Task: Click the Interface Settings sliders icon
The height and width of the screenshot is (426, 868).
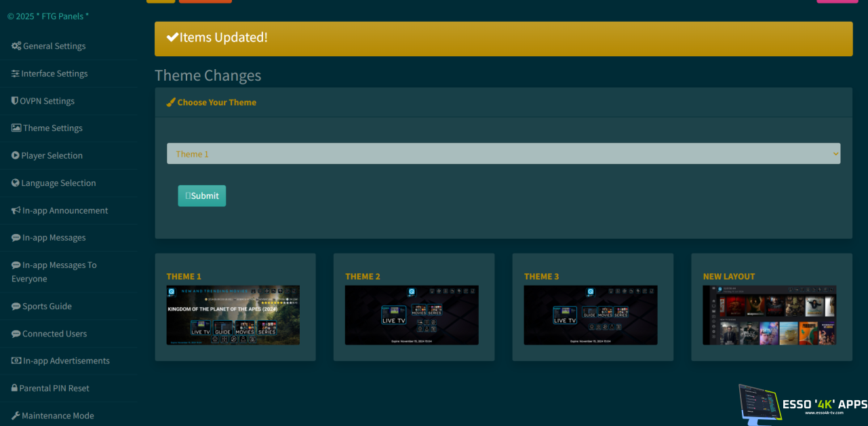Action: point(16,74)
